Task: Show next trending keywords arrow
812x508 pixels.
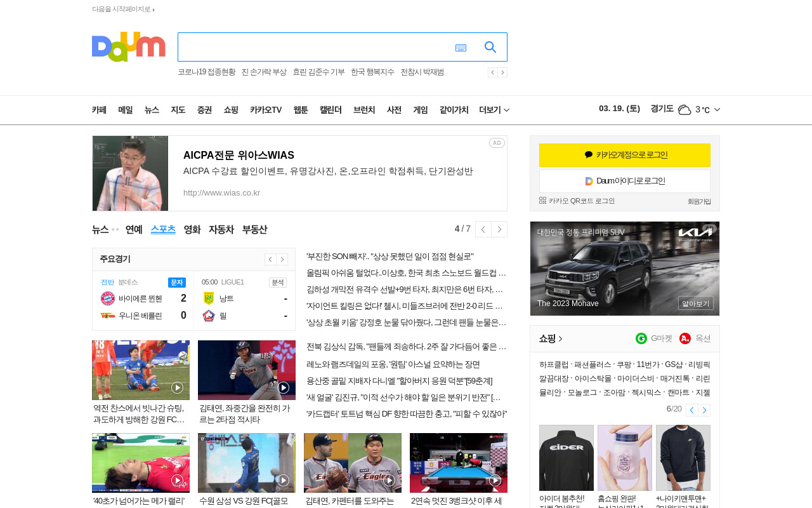Action: [x=502, y=72]
